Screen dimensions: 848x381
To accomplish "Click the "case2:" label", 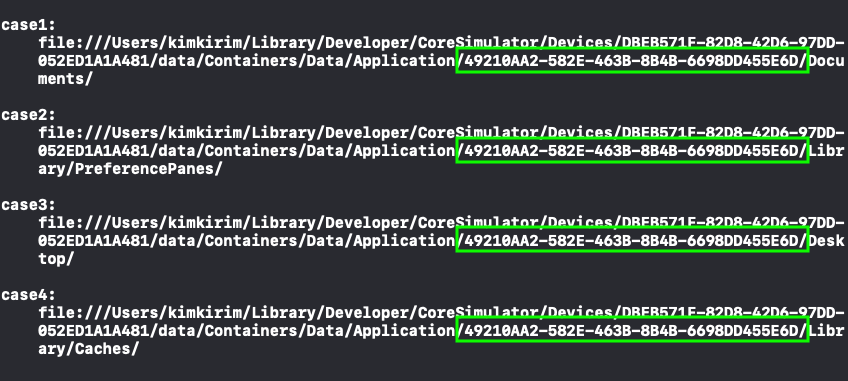I will coord(28,115).
